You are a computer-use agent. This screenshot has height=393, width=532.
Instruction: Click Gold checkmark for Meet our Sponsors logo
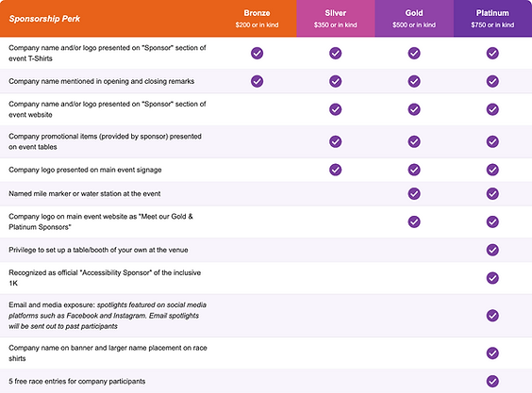click(414, 221)
